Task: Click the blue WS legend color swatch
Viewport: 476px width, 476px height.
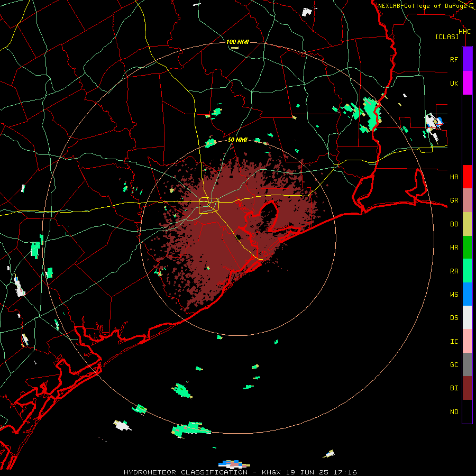Action: pyautogui.click(x=467, y=294)
